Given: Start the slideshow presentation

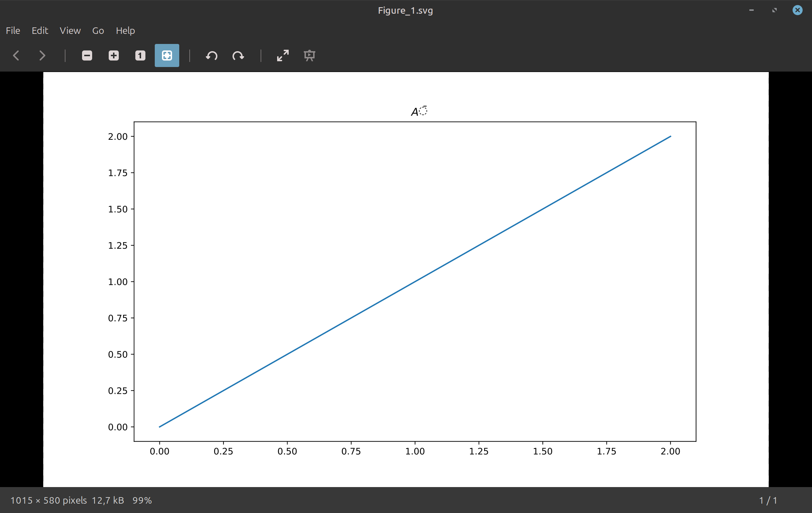Looking at the screenshot, I should tap(310, 55).
